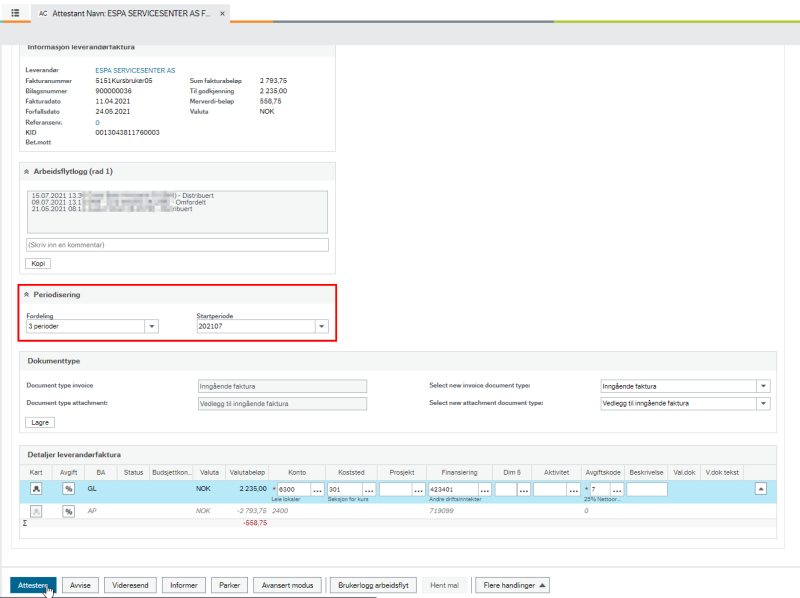
Task: Open the Startperiode dropdown arrow
Action: click(x=321, y=326)
